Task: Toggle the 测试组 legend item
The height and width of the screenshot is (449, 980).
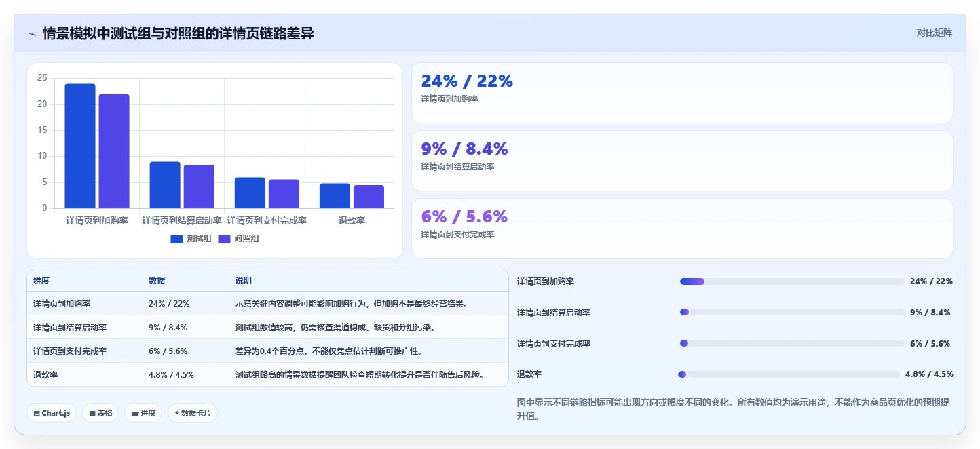Action: [191, 239]
